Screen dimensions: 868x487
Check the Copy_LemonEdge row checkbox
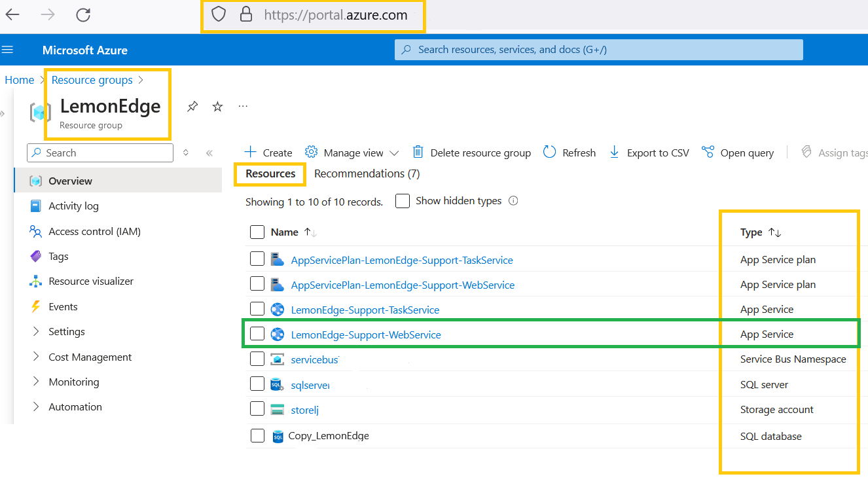click(257, 436)
